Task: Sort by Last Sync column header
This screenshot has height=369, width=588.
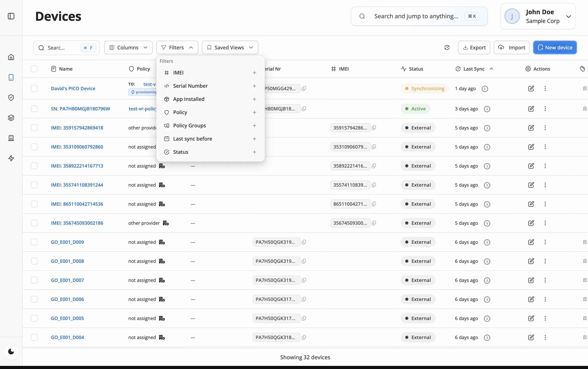Action: coord(474,69)
